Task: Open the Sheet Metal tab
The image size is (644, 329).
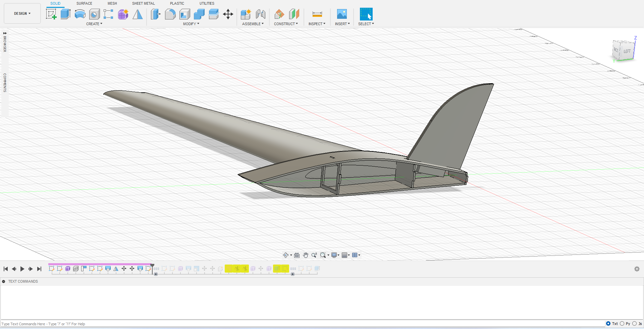Action: pyautogui.click(x=143, y=3)
